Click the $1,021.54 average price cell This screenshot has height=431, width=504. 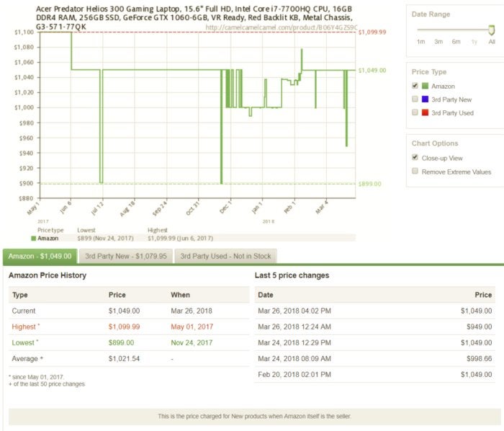(x=124, y=359)
